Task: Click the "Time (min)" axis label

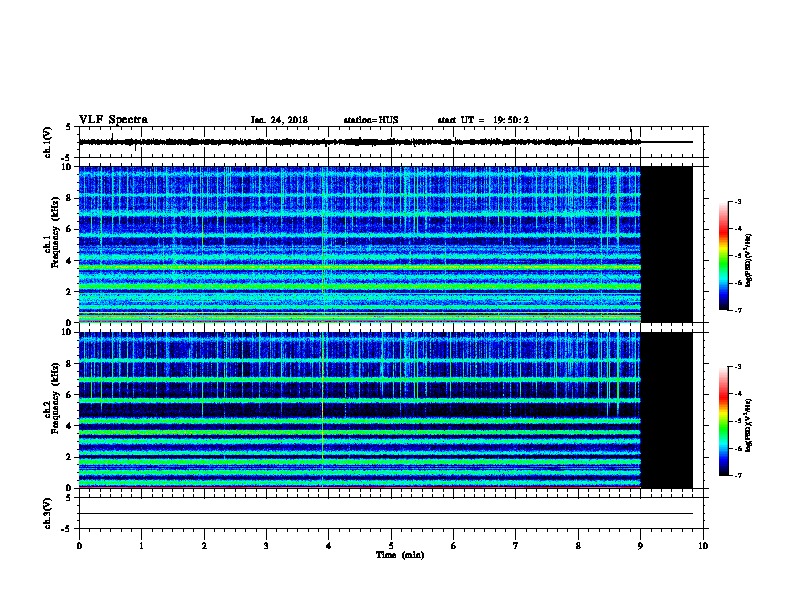Action: pyautogui.click(x=400, y=555)
